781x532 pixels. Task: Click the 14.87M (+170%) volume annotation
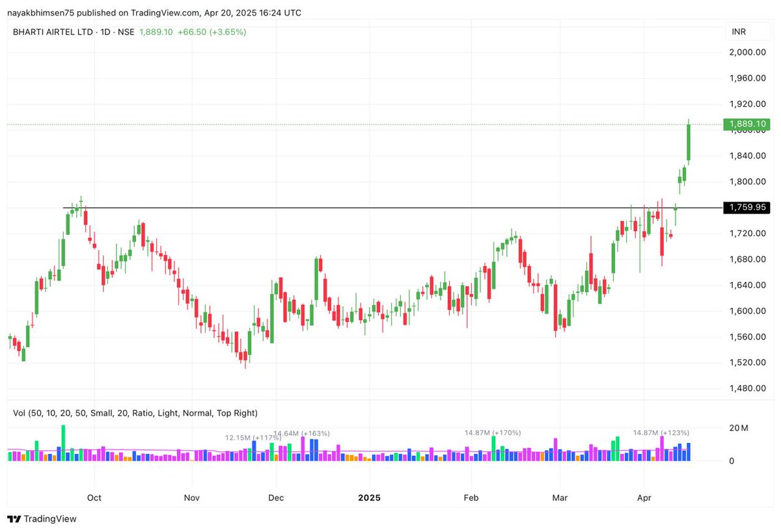coord(493,432)
